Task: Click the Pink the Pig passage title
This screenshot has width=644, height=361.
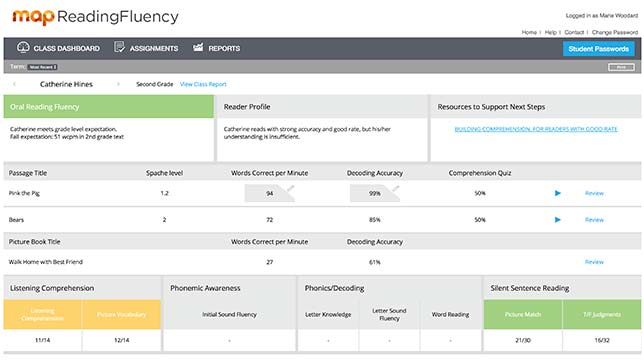Action: (x=24, y=193)
